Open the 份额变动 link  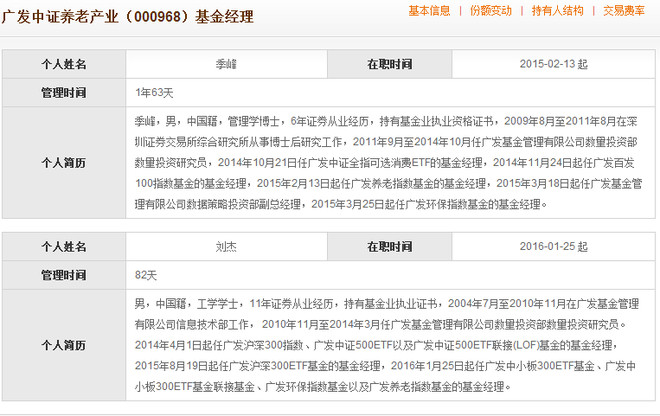coord(491,11)
